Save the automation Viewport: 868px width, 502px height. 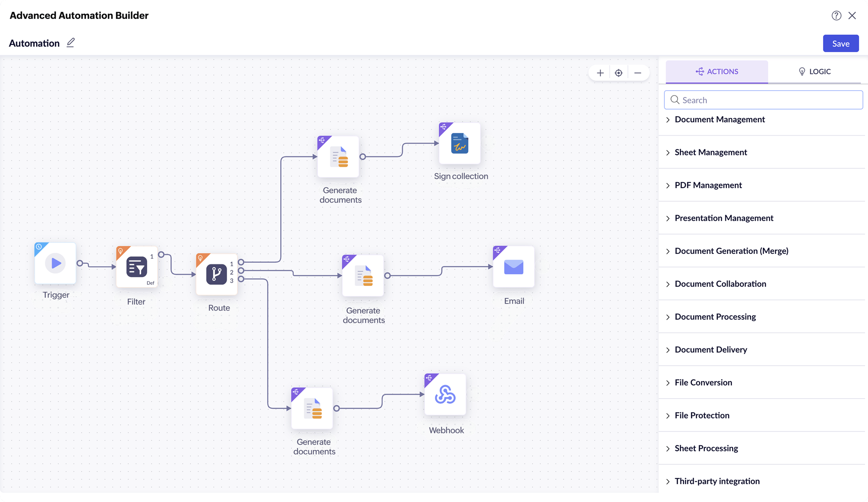tap(841, 43)
